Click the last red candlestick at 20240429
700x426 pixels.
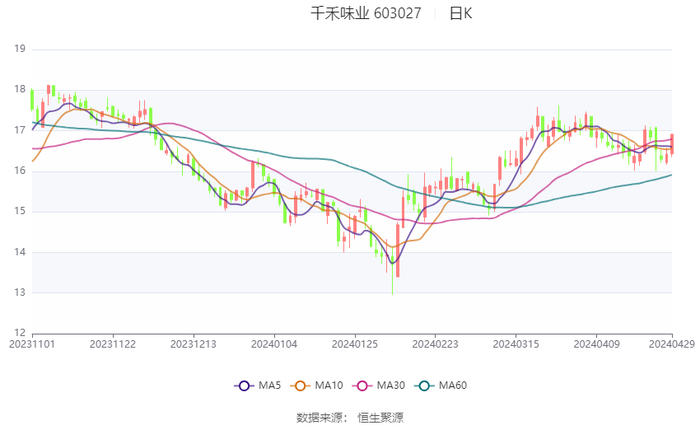click(672, 144)
